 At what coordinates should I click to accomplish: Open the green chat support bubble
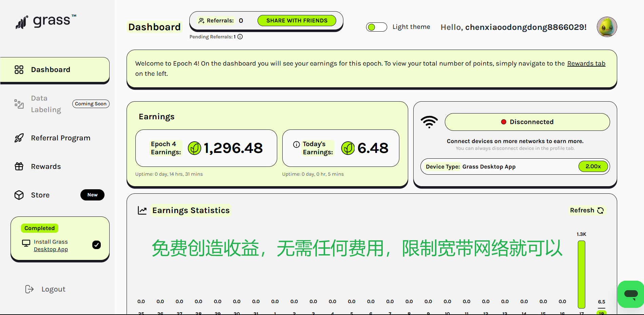(630, 294)
